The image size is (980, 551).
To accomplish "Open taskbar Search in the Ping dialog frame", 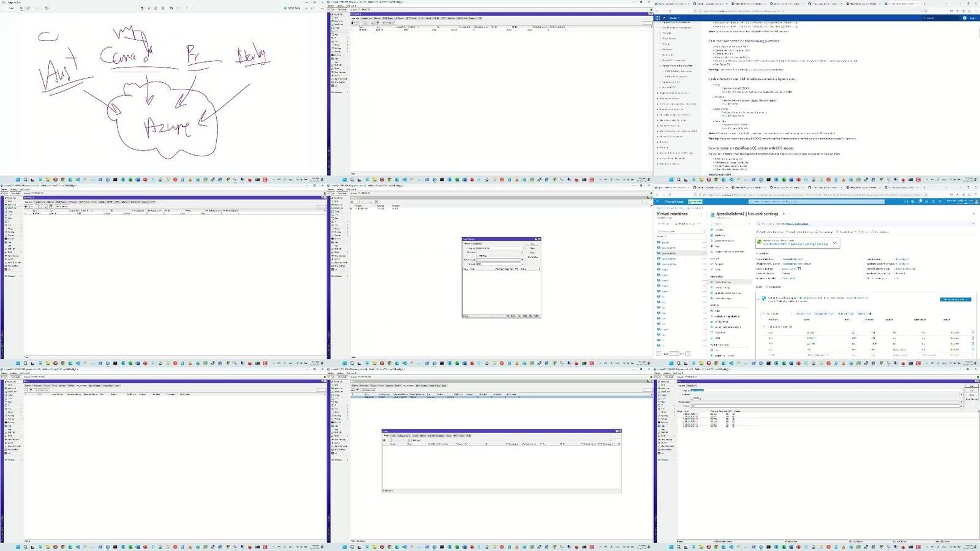I will tap(352, 363).
